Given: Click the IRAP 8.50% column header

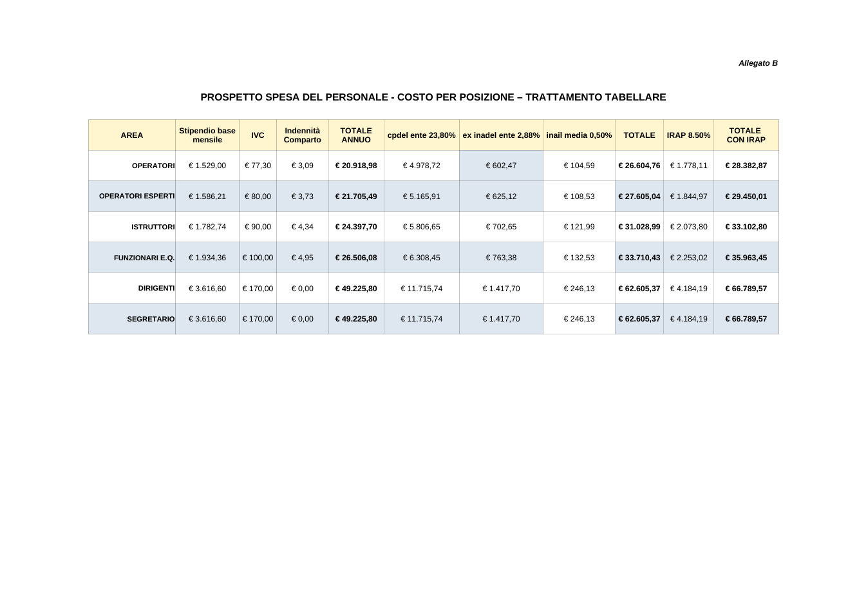Looking at the screenshot, I should click(688, 135).
